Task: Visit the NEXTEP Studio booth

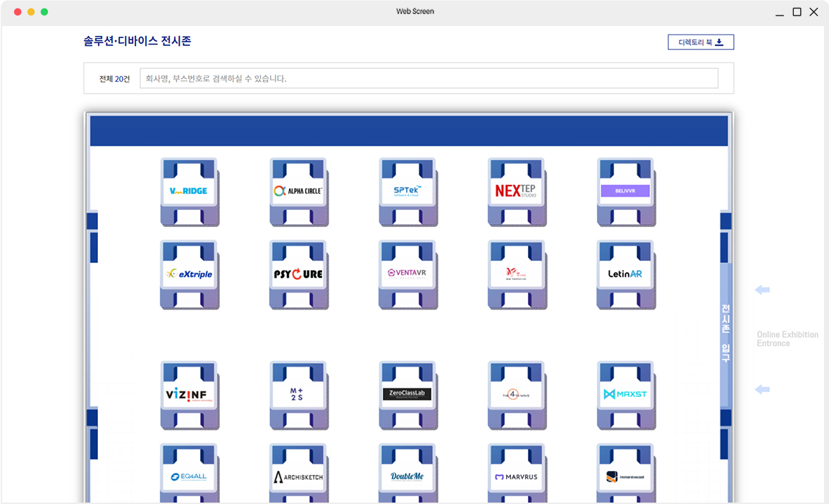Action: coord(516,191)
